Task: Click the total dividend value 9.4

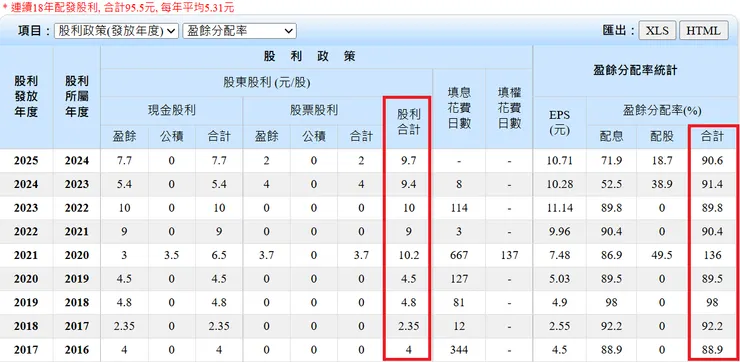Action: tap(409, 185)
